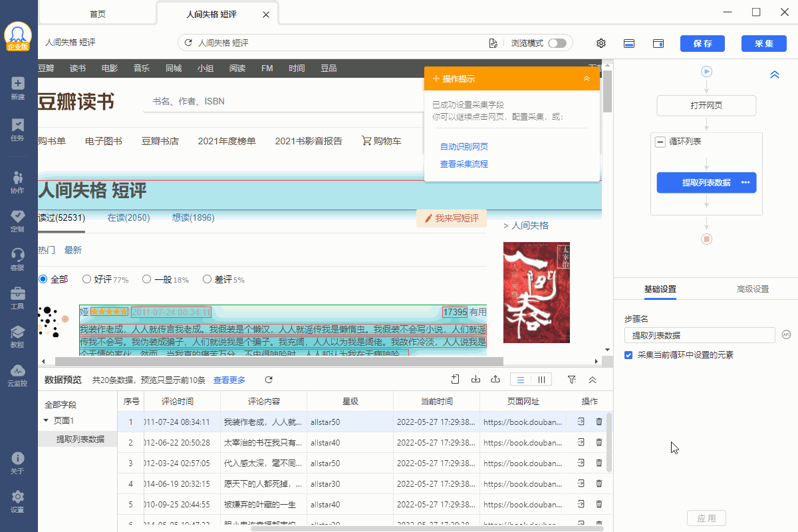
Task: Click the 自动识别网页 link
Action: coord(464,146)
